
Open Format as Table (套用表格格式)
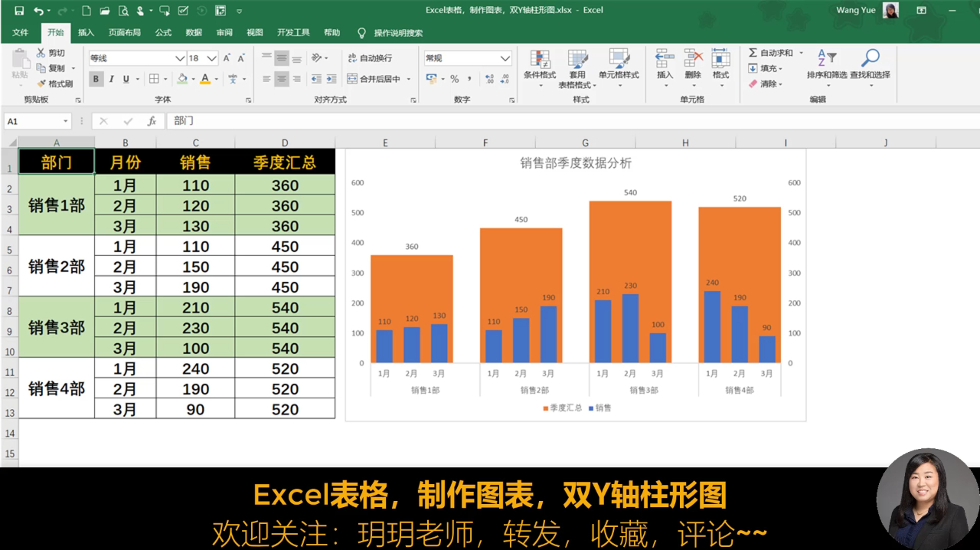click(577, 69)
